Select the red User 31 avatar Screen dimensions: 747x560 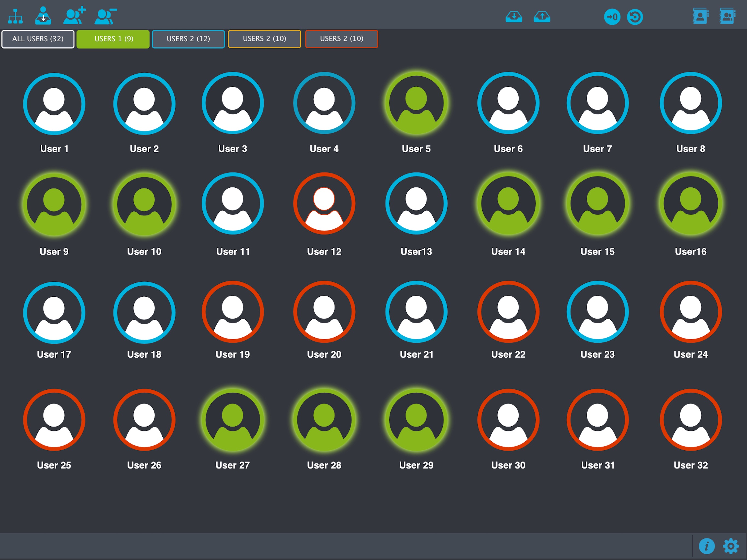pos(597,420)
